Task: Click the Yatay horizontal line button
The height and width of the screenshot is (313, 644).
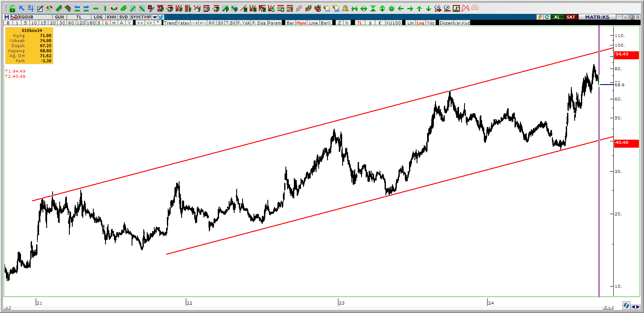Action: coord(183,23)
